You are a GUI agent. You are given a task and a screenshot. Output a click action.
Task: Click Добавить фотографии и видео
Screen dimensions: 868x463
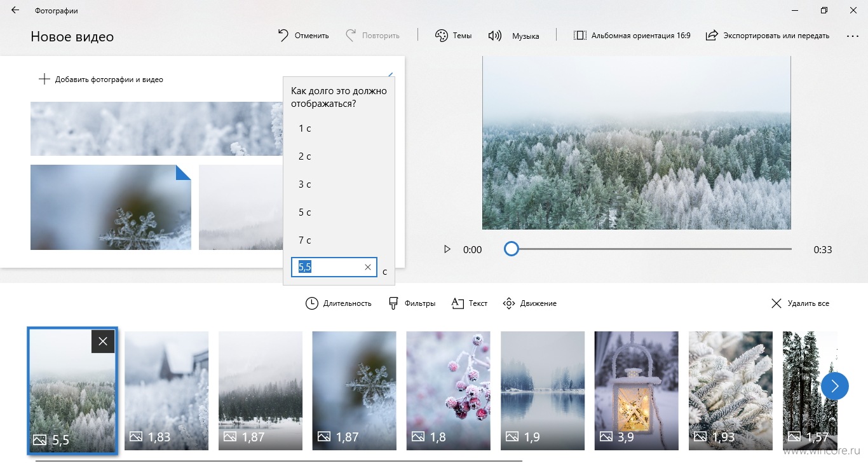point(101,79)
